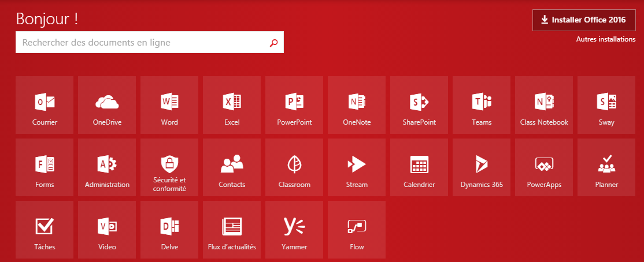
Task: Launch the Word app tile
Action: point(169,105)
